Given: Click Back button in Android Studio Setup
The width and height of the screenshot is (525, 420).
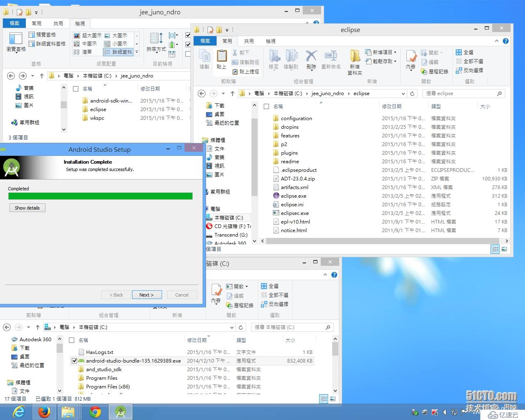Looking at the screenshot, I should (x=116, y=294).
